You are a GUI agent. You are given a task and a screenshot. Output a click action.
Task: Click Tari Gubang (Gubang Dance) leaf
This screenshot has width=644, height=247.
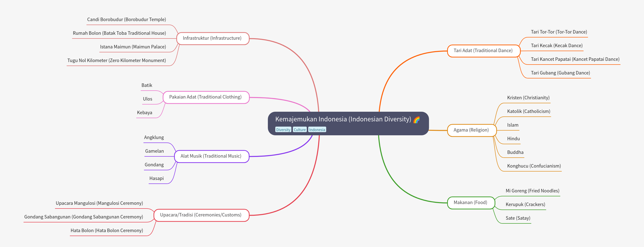pyautogui.click(x=560, y=73)
